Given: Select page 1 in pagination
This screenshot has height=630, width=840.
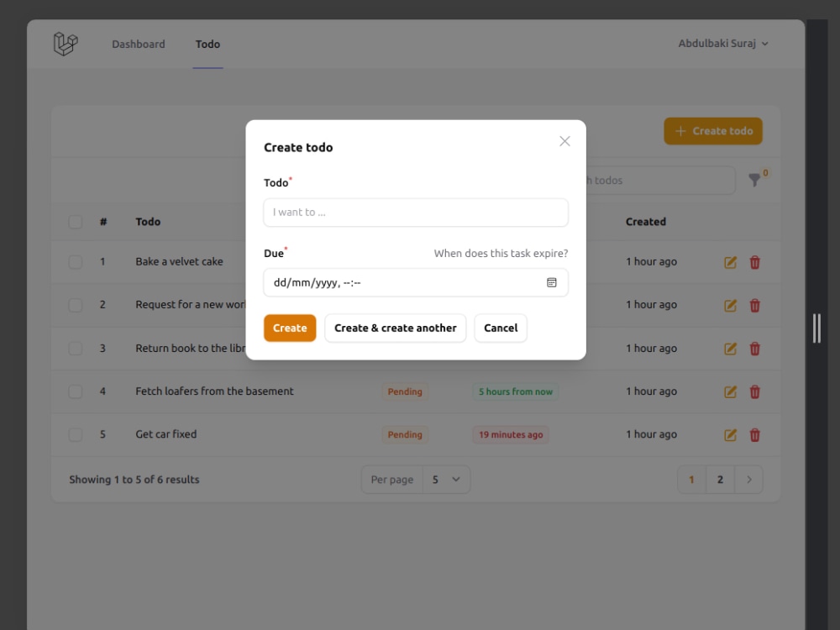Looking at the screenshot, I should click(691, 480).
